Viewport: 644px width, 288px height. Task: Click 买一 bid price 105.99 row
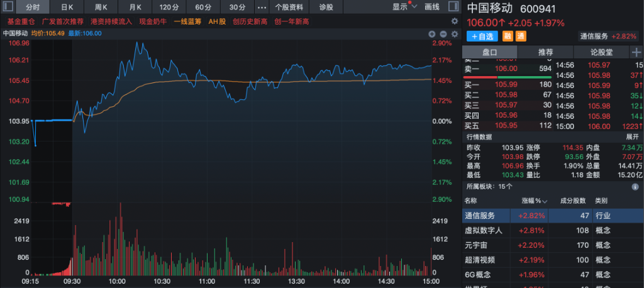(508, 85)
